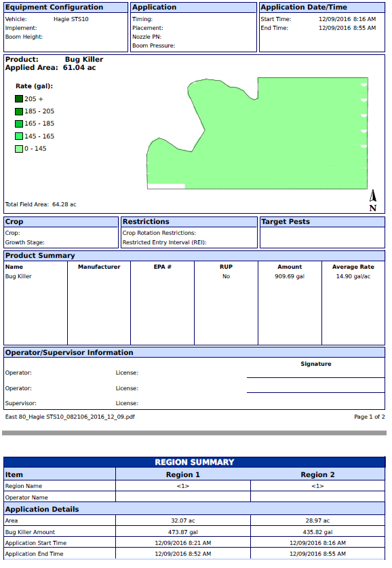
Task: Click average rate 14.90 gal/ac
Action: (x=353, y=276)
